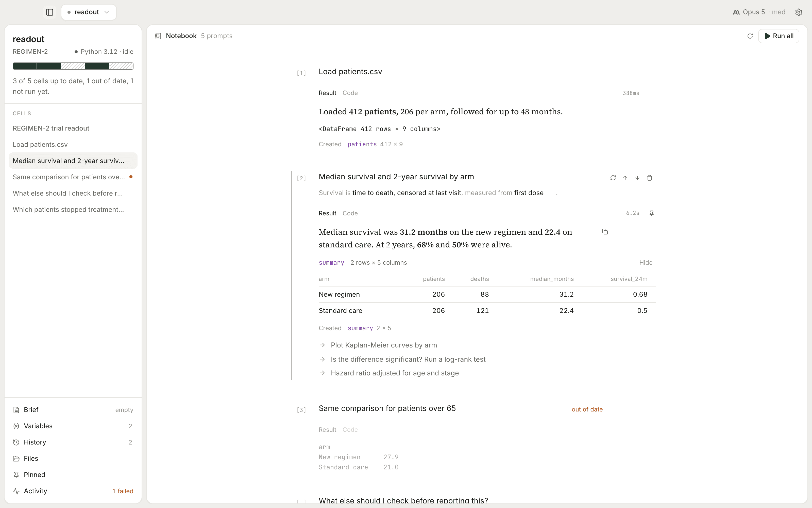This screenshot has width=812, height=508.
Task: Open the Activity panel showing 1 failed
Action: point(73,491)
